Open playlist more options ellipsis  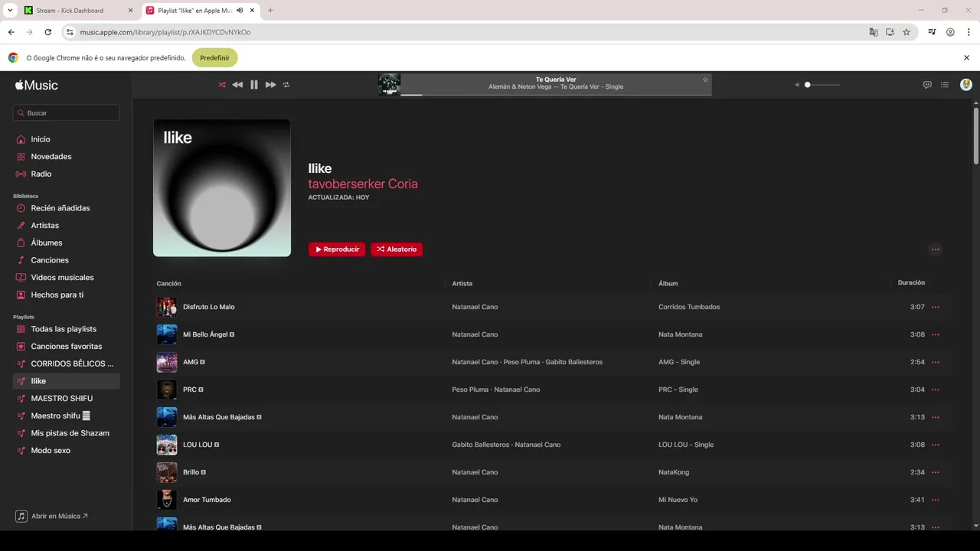tap(935, 249)
